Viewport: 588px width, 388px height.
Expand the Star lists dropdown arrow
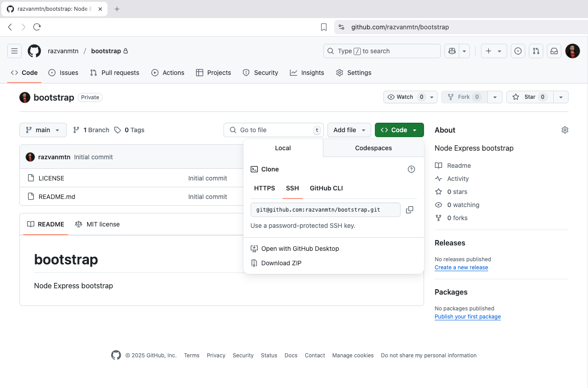click(x=561, y=97)
